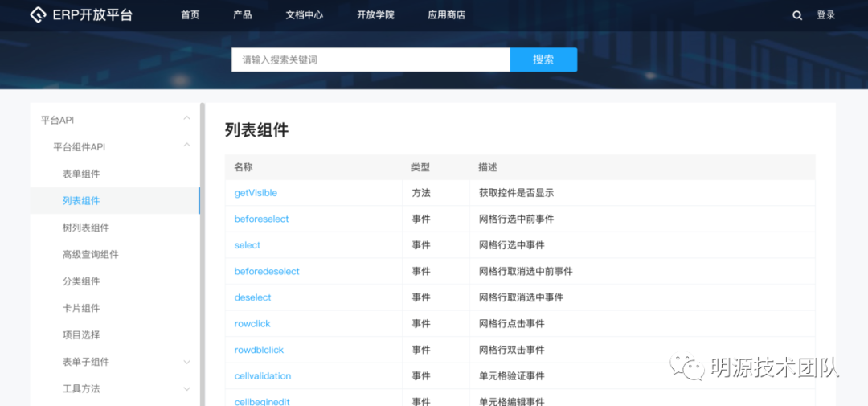Image resolution: width=868 pixels, height=406 pixels.
Task: Open 文档中心 from the top navigation
Action: click(x=305, y=15)
